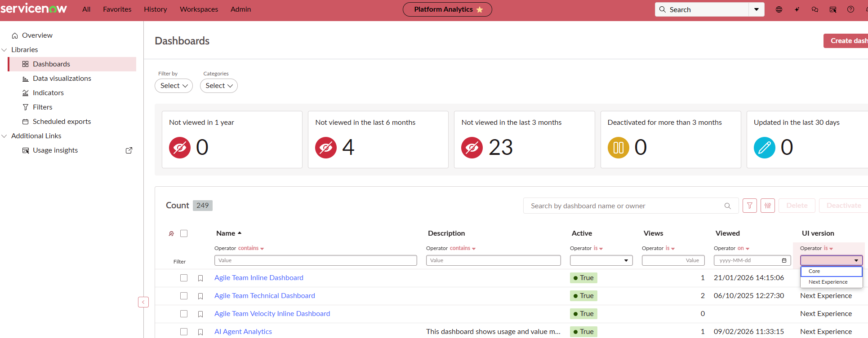Open the Favorites menu
The height and width of the screenshot is (338, 868).
point(117,9)
